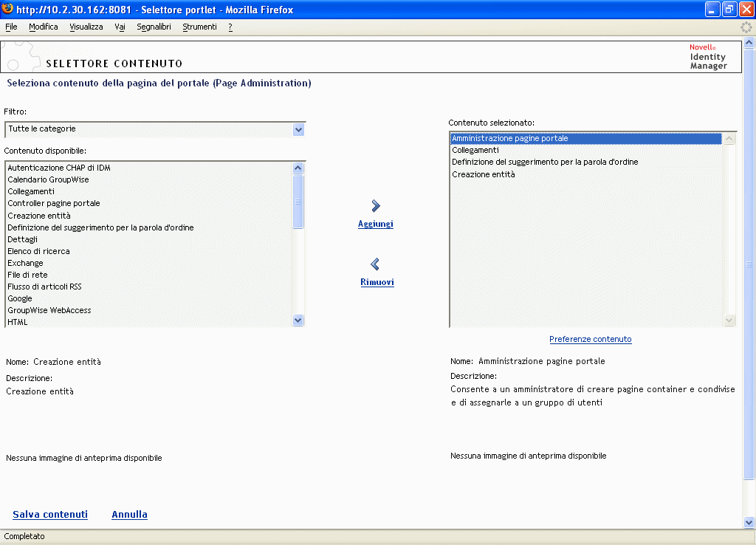Open the Strumenti menu
The image size is (756, 545).
[199, 27]
